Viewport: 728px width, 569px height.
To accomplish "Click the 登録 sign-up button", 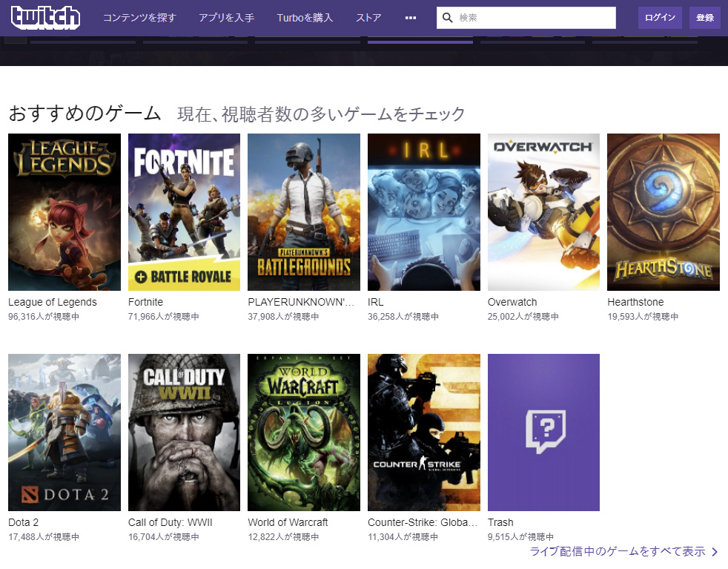I will tap(705, 18).
